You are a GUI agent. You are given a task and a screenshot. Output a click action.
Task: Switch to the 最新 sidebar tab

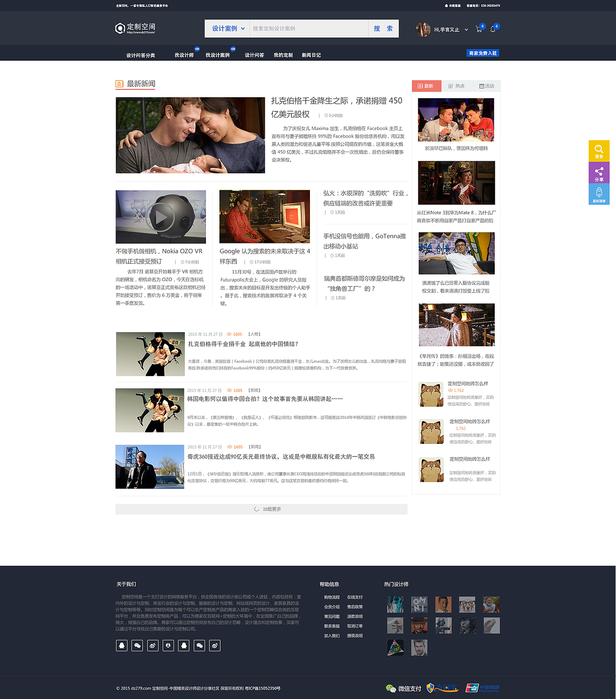(426, 86)
